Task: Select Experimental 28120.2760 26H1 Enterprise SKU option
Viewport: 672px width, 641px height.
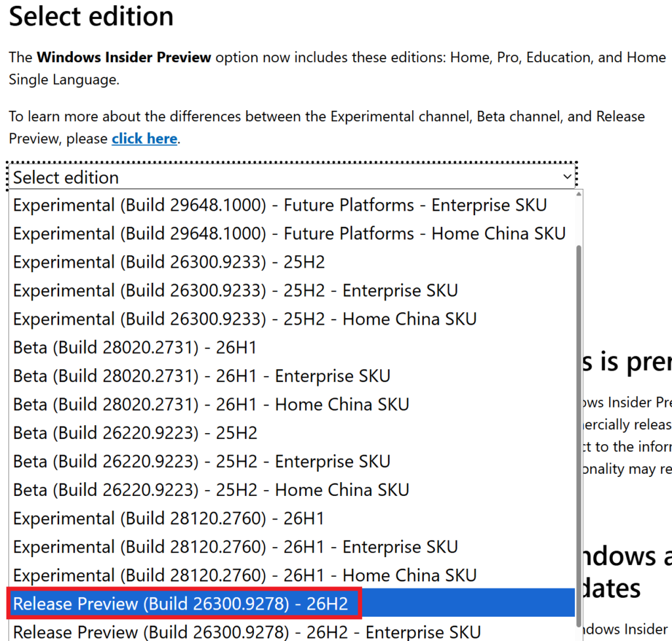Action: (292, 547)
